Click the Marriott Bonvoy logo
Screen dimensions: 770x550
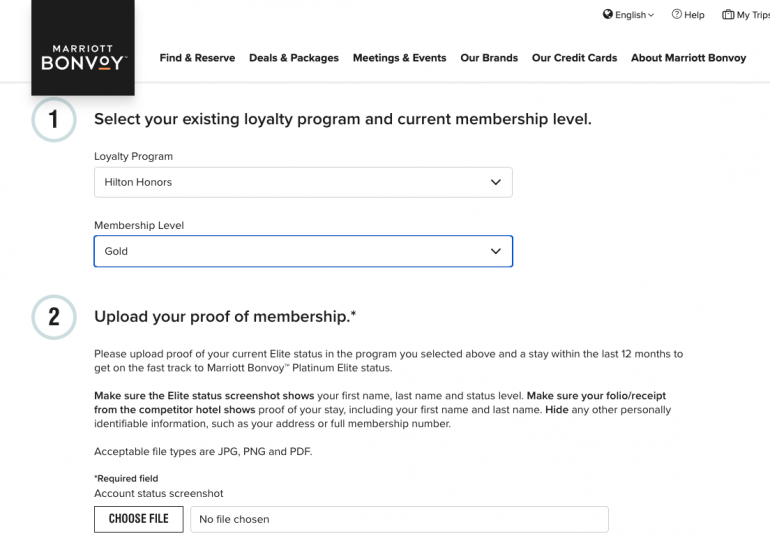[83, 56]
